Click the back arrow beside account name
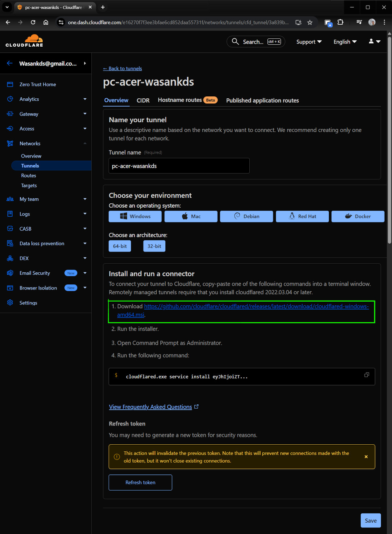This screenshot has width=392, height=534. pos(10,63)
